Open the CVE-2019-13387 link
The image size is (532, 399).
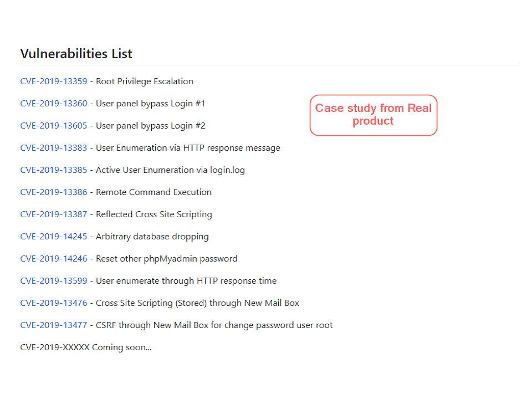(x=54, y=214)
